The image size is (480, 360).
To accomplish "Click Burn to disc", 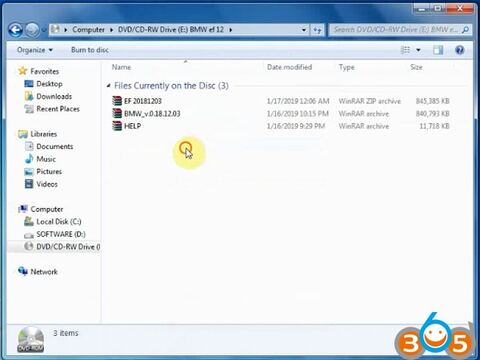I will pos(90,50).
